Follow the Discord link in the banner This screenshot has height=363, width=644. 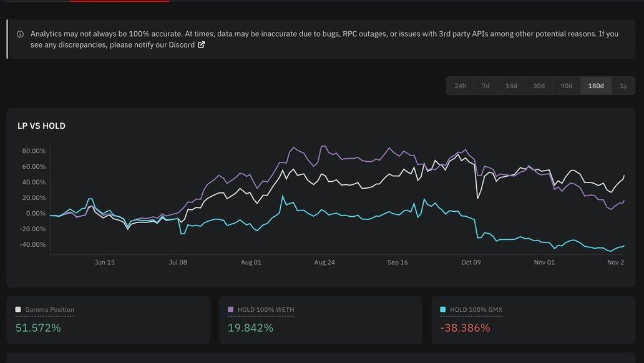click(182, 45)
